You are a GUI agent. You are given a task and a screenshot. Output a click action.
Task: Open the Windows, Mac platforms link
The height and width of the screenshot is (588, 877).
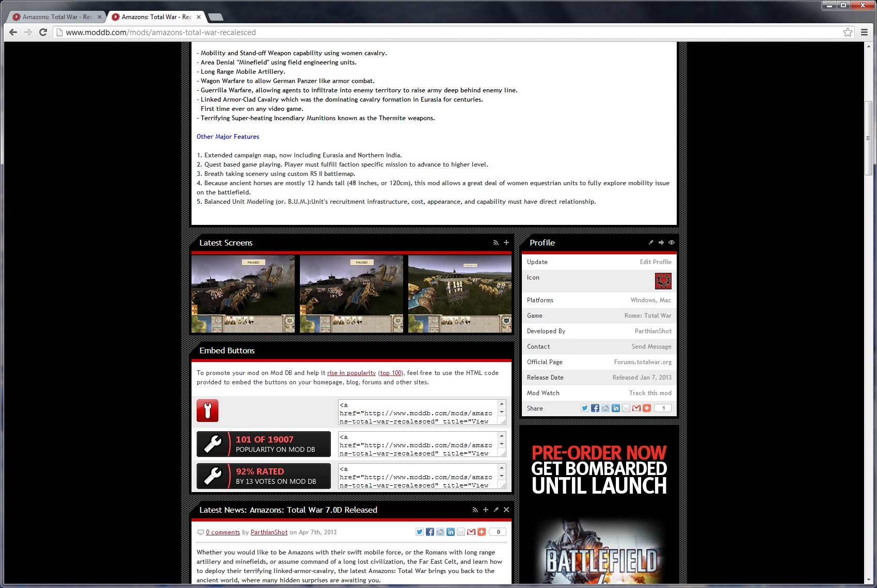[651, 300]
